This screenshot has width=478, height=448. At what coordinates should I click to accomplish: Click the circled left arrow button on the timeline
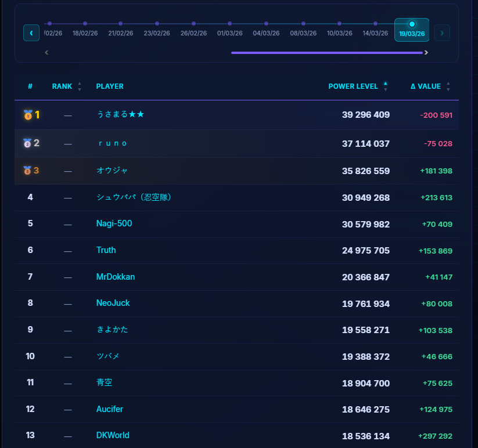click(31, 33)
